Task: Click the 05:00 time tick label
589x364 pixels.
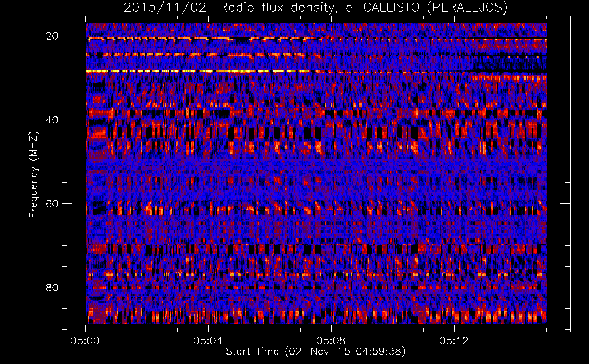Action: click(85, 341)
